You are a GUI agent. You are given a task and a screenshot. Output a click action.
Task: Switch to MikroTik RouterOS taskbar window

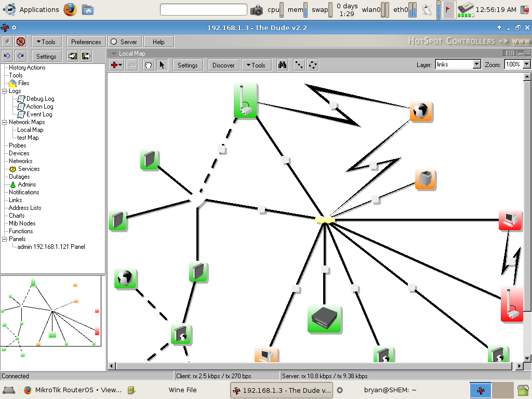[73, 390]
